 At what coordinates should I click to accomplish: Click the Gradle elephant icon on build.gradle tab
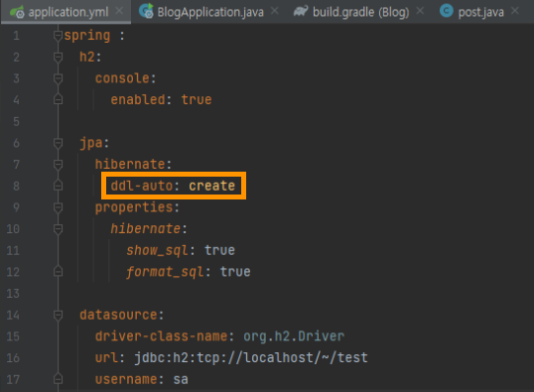pos(301,11)
